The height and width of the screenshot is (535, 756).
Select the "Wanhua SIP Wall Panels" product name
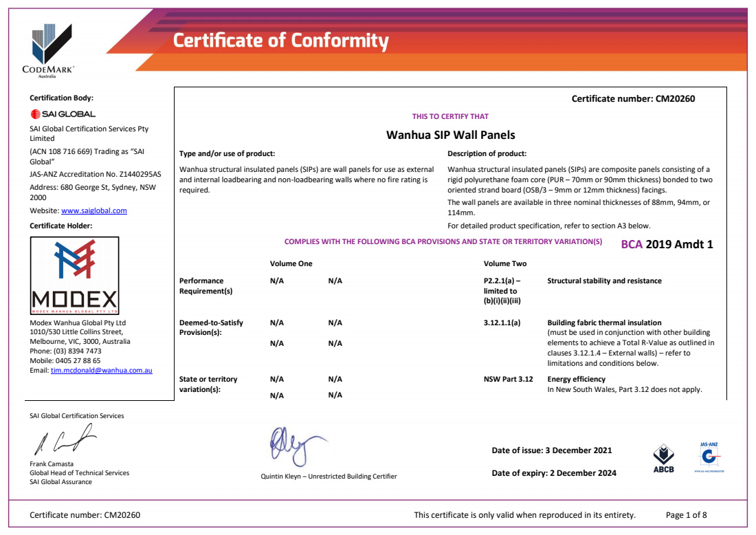point(451,135)
